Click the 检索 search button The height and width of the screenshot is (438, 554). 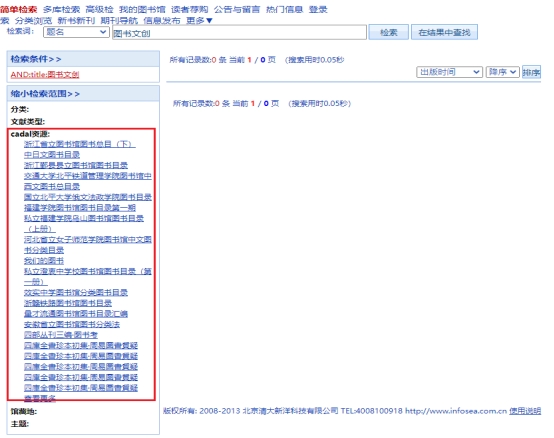pos(389,32)
